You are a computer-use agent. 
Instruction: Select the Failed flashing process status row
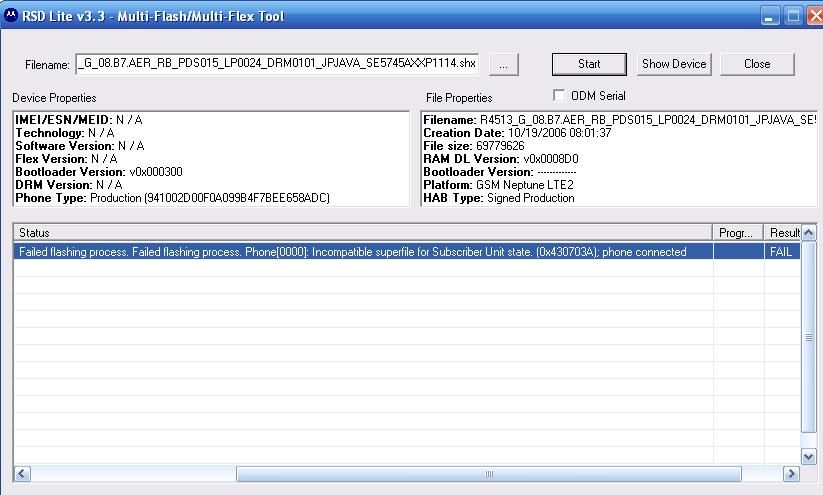[x=407, y=251]
